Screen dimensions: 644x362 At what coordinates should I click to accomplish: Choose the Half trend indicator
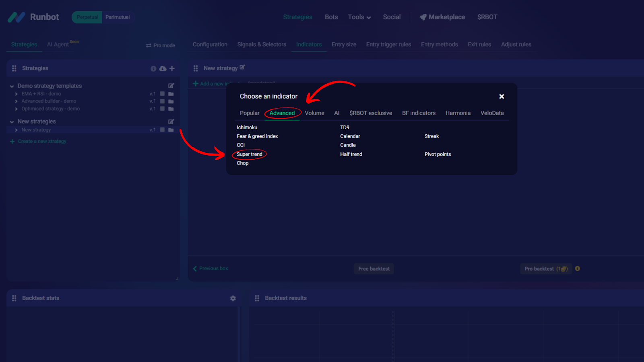point(351,154)
